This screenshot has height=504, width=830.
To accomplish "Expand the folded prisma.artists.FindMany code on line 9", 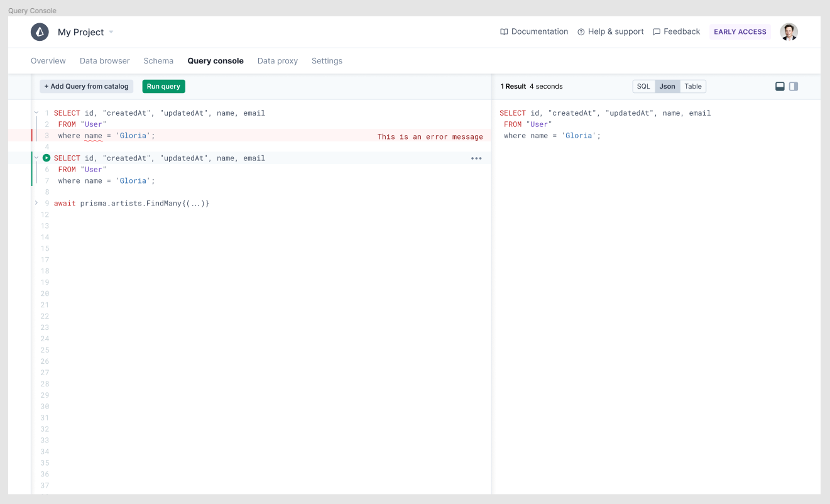I will tap(36, 203).
